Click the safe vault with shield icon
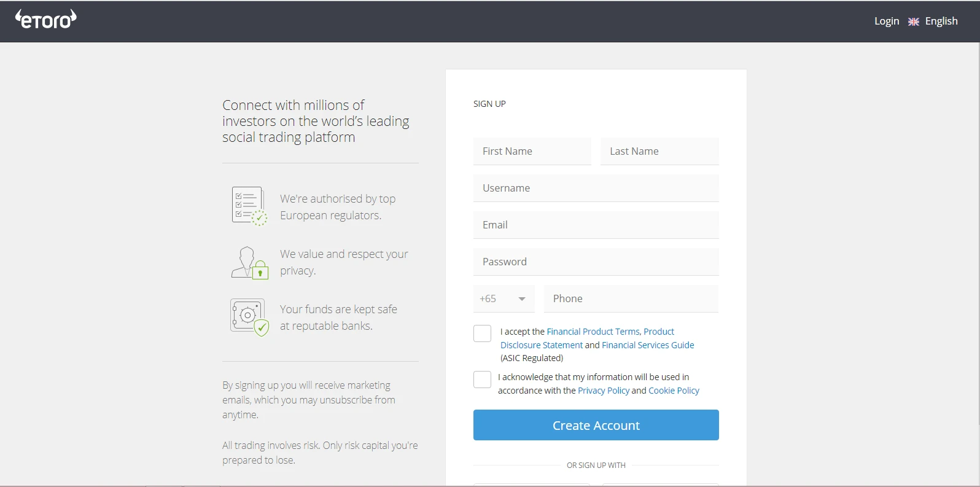The width and height of the screenshot is (980, 487). [249, 317]
